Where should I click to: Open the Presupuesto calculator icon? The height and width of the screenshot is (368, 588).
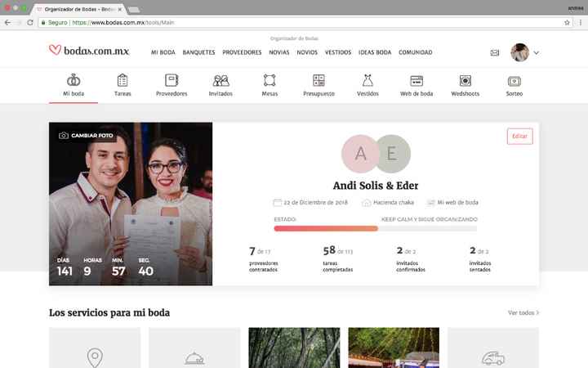tap(318, 81)
